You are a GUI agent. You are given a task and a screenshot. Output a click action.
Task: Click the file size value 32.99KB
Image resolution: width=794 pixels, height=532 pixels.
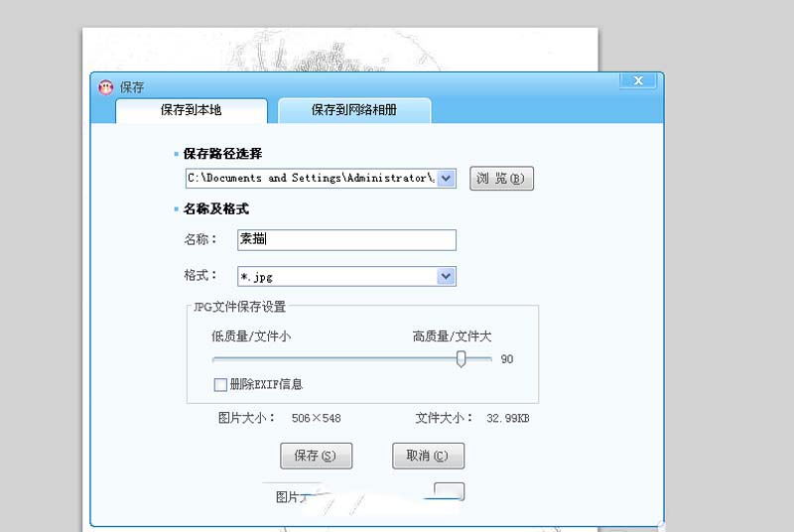click(x=508, y=418)
